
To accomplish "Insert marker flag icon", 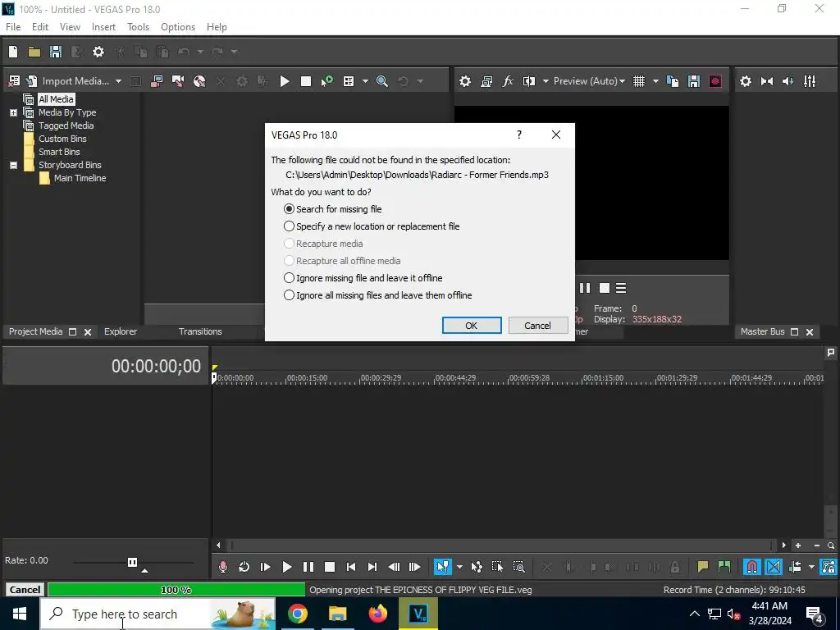I will (702, 567).
